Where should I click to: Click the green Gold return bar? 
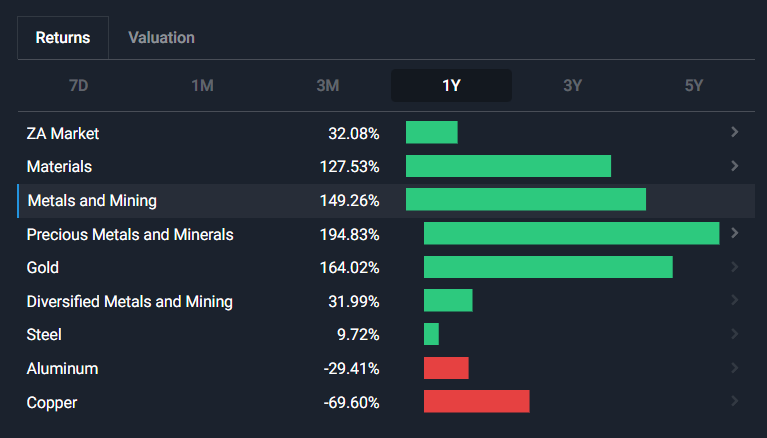tap(548, 267)
